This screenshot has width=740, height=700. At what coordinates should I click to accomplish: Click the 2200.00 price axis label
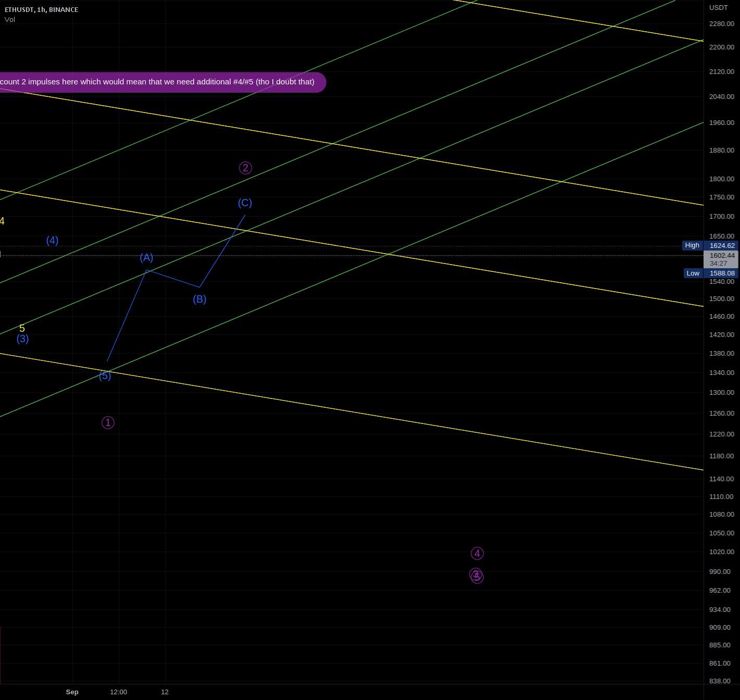722,47
